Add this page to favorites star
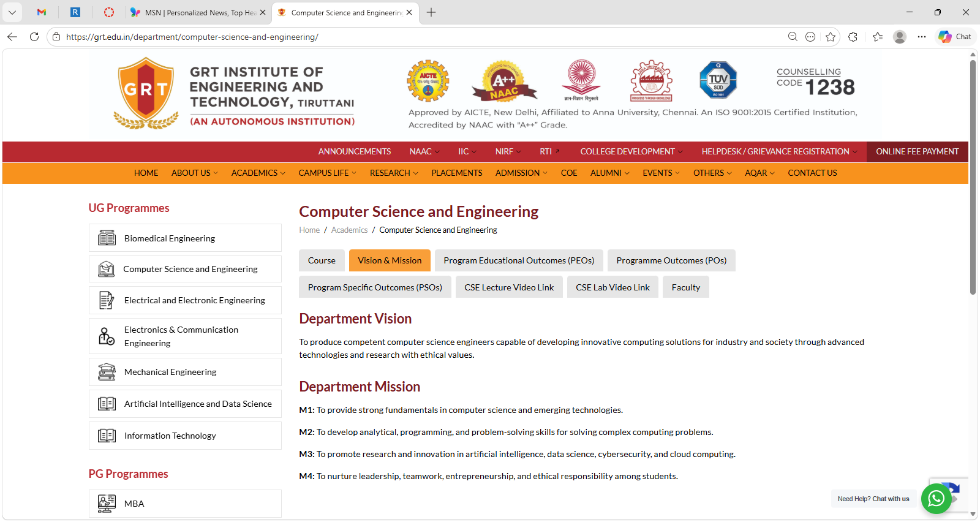 (x=831, y=37)
